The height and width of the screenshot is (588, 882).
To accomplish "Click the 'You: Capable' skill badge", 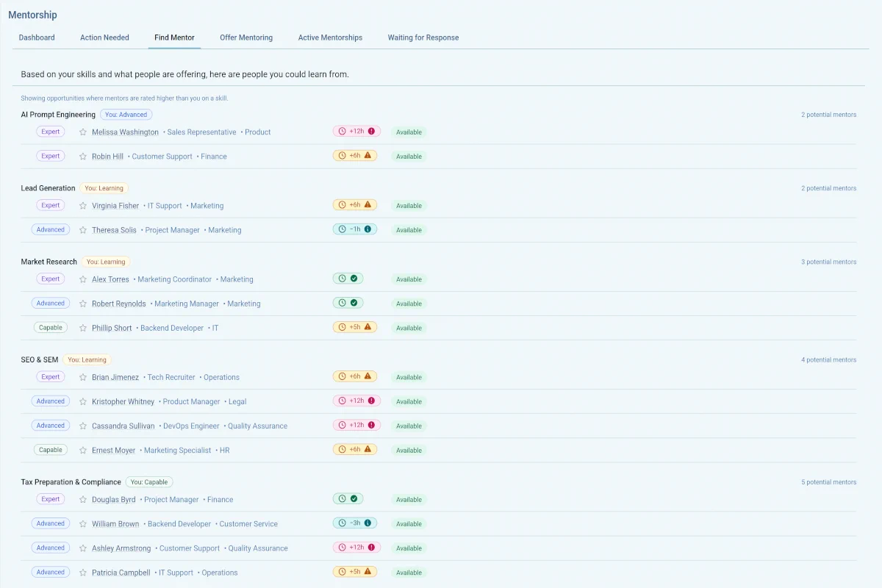I will point(149,482).
